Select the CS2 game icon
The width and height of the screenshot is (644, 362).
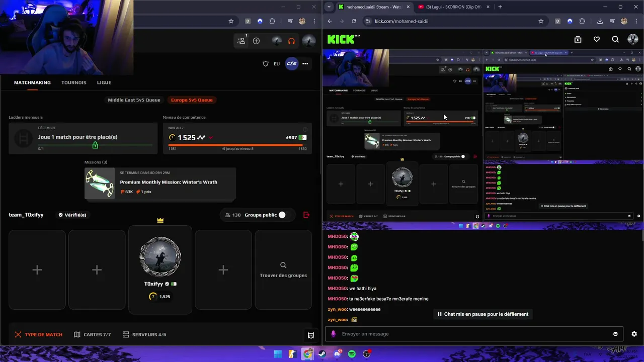291,63
